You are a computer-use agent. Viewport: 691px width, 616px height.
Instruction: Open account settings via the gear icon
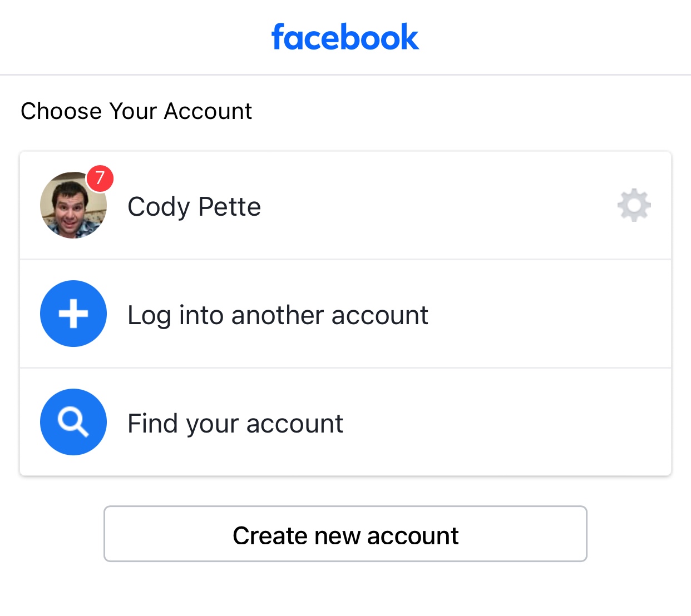point(634,205)
